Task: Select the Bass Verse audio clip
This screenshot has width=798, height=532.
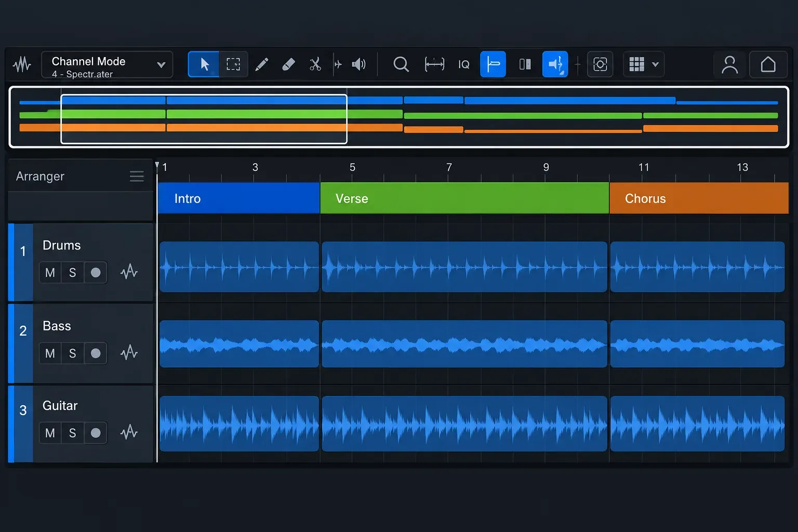Action: click(x=464, y=344)
